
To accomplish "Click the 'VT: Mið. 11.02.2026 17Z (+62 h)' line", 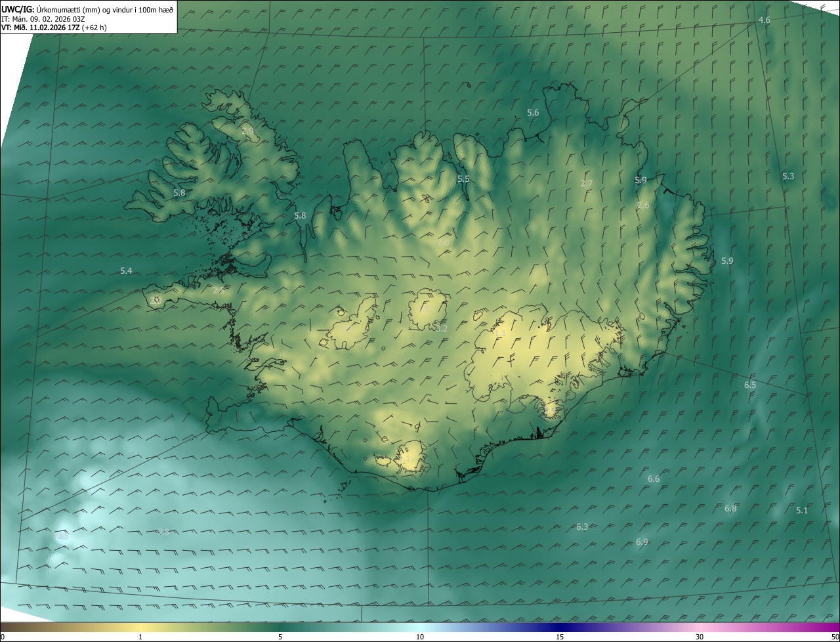I will click(54, 28).
